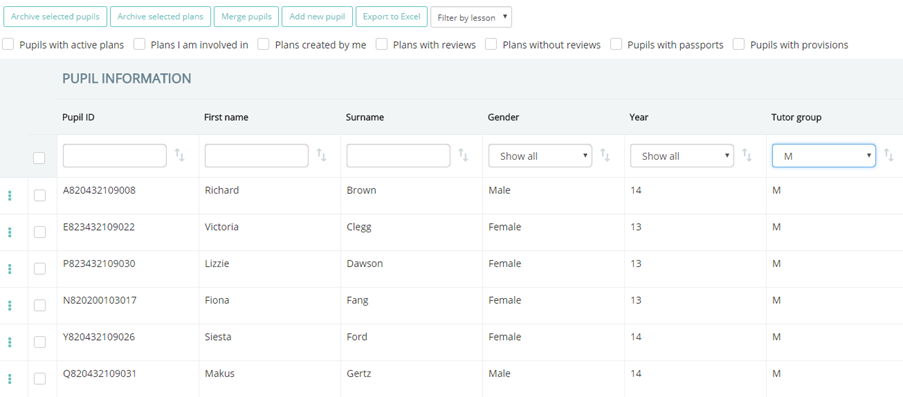Toggle Plans with reviews checkbox
The image size is (903, 397).
click(382, 44)
